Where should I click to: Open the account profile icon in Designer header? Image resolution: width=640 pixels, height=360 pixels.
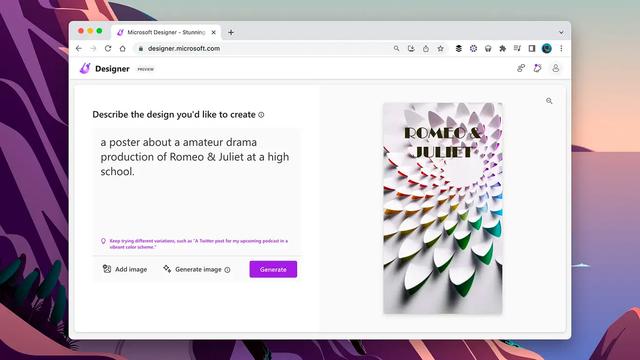click(556, 68)
